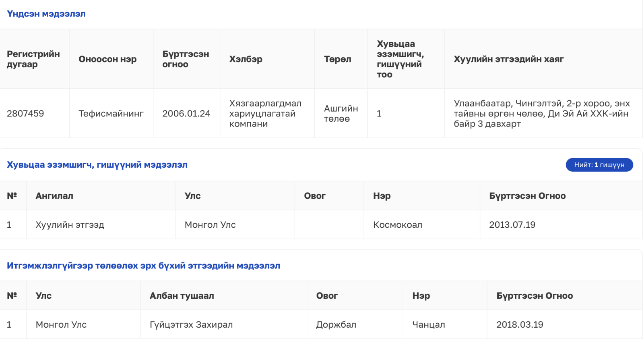Click 'Ангилал' column header
The width and height of the screenshot is (644, 339).
coord(54,196)
